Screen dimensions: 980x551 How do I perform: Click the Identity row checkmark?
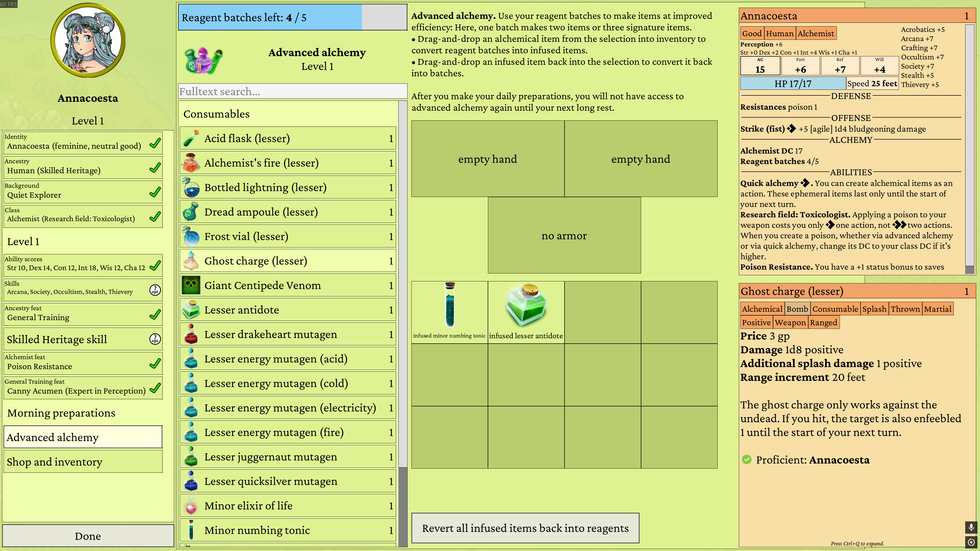[x=155, y=143]
